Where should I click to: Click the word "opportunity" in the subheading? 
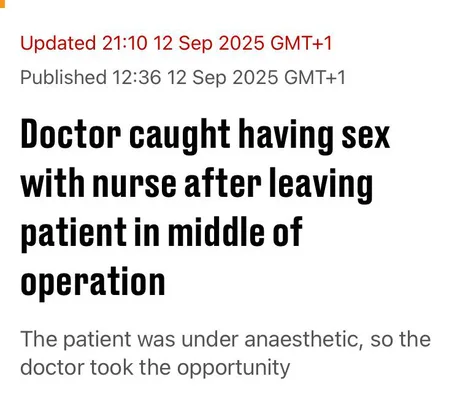pyautogui.click(x=233, y=368)
